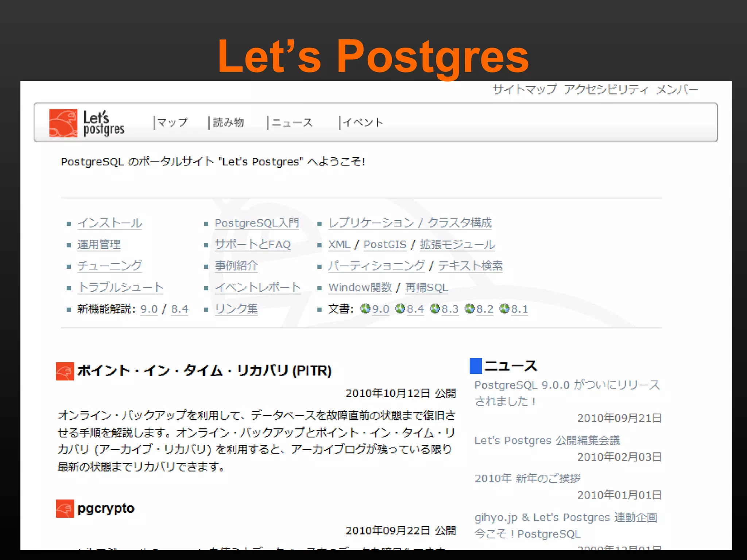
Task: Click the icon beside the PITR article title
Action: [65, 371]
